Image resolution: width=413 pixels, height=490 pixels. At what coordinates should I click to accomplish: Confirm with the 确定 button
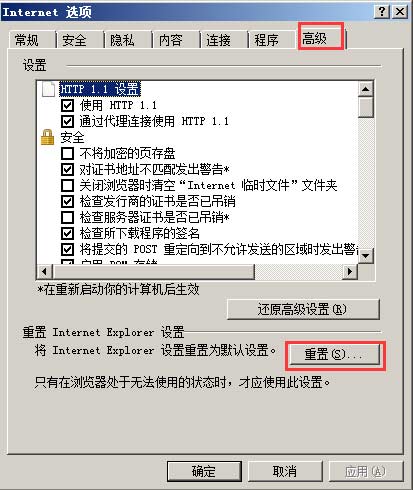[204, 471]
